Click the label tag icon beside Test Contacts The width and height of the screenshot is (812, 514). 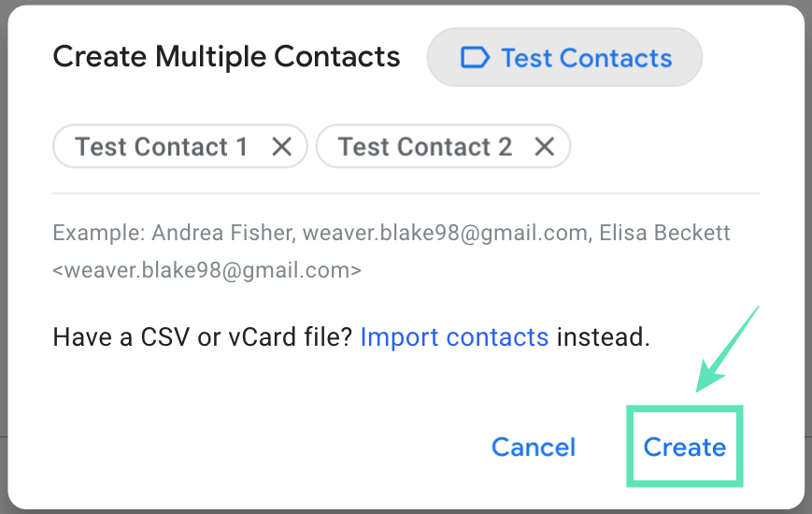[x=476, y=58]
